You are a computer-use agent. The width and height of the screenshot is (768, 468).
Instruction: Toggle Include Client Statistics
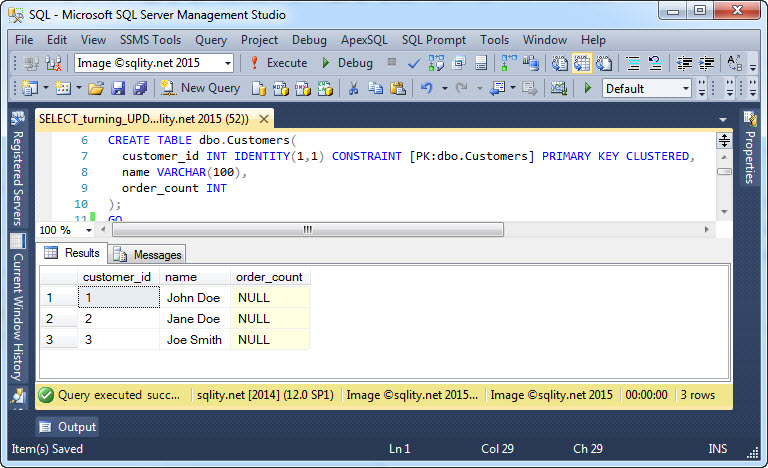pyautogui.click(x=531, y=63)
